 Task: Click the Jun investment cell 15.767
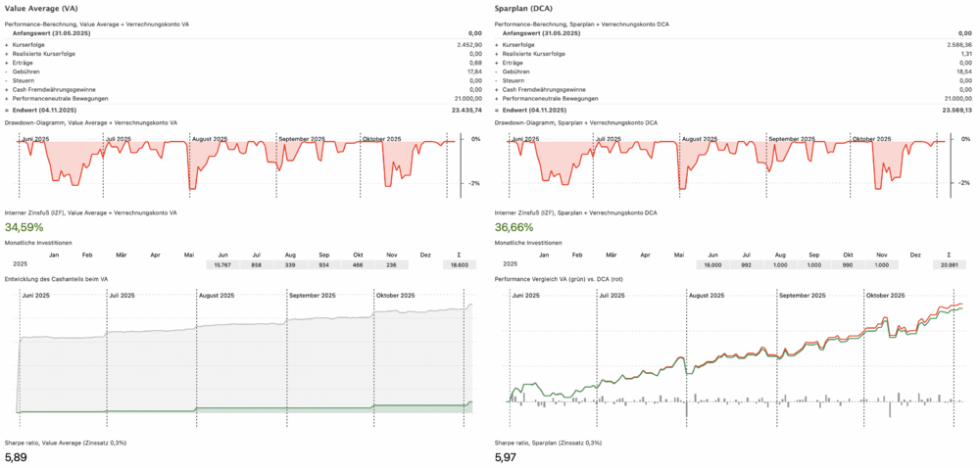click(222, 264)
